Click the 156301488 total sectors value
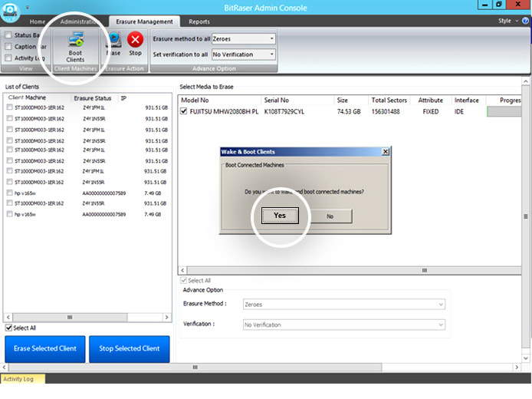This screenshot has height=399, width=532. pos(386,112)
